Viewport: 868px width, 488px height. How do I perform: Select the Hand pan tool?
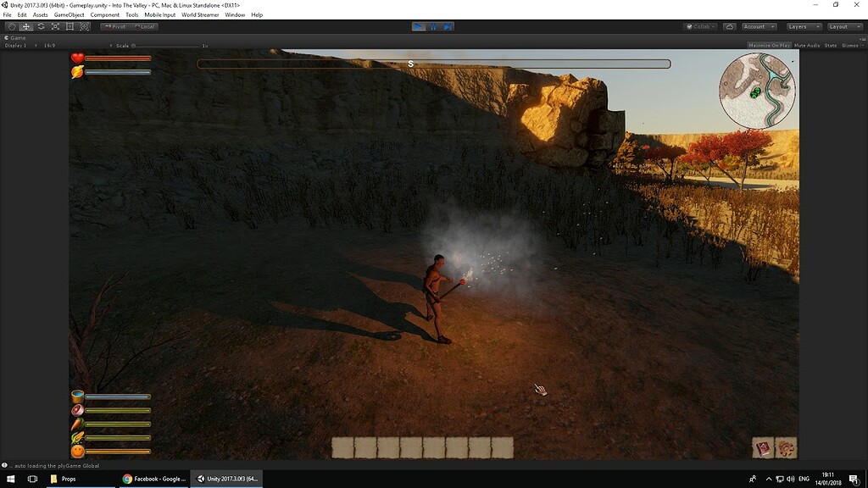(11, 26)
